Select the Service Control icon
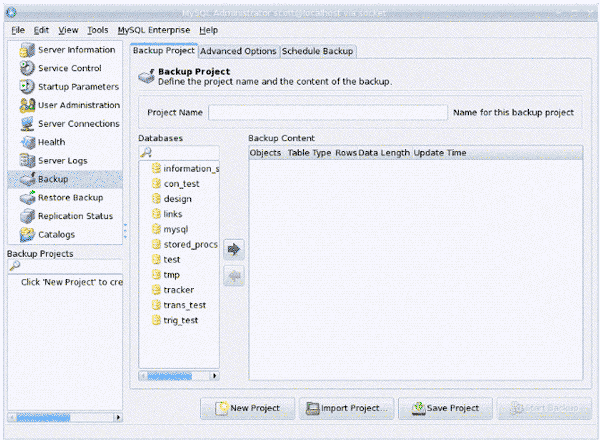600x440 pixels. (27, 68)
